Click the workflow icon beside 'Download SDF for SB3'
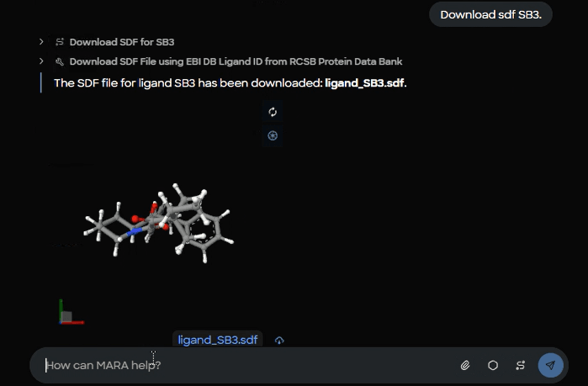The width and height of the screenshot is (588, 386). [60, 42]
